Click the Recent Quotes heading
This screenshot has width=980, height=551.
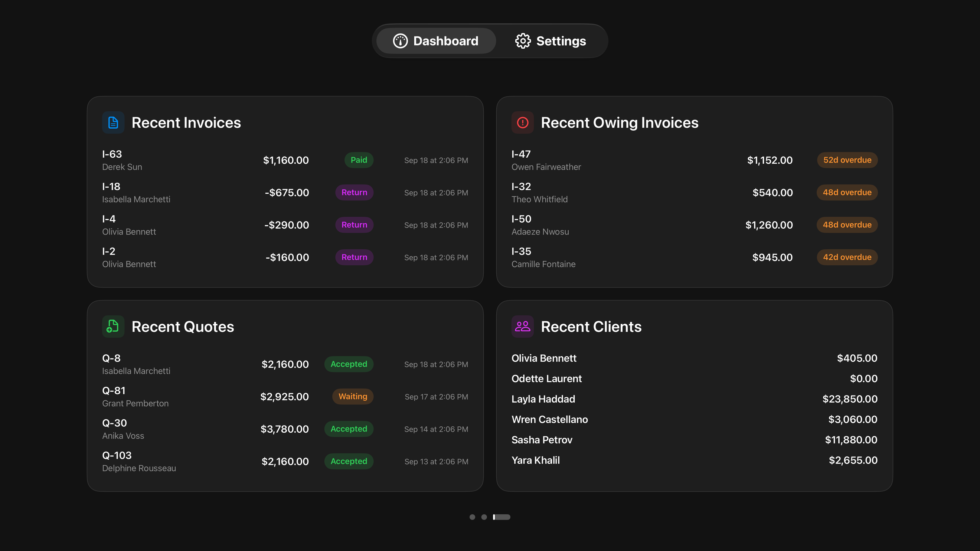[183, 327]
